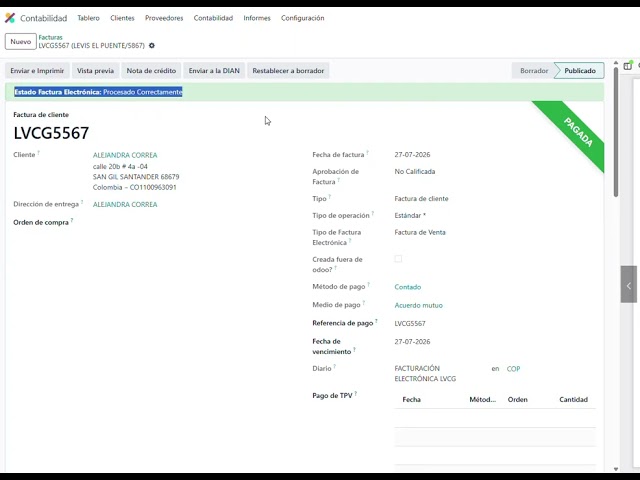This screenshot has width=640, height=480.
Task: Click the Orden column header in Pago de TPV
Action: click(518, 400)
